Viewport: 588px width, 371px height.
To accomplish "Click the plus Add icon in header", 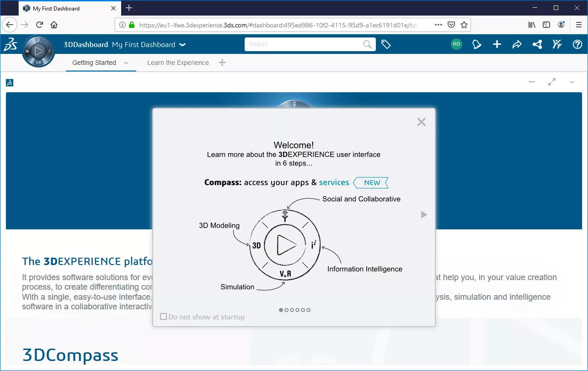I will (497, 44).
